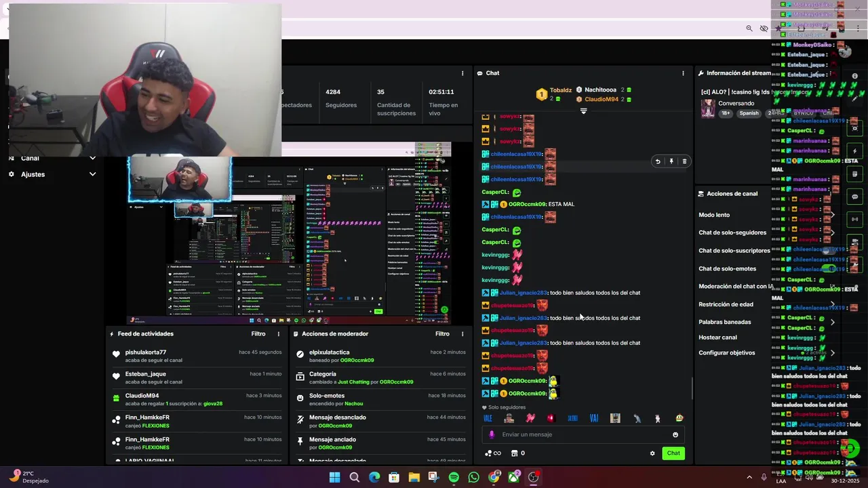Click the 02:51:11 Tiempo en vivo stat
Image resolution: width=868 pixels, height=488 pixels.
[443, 101]
